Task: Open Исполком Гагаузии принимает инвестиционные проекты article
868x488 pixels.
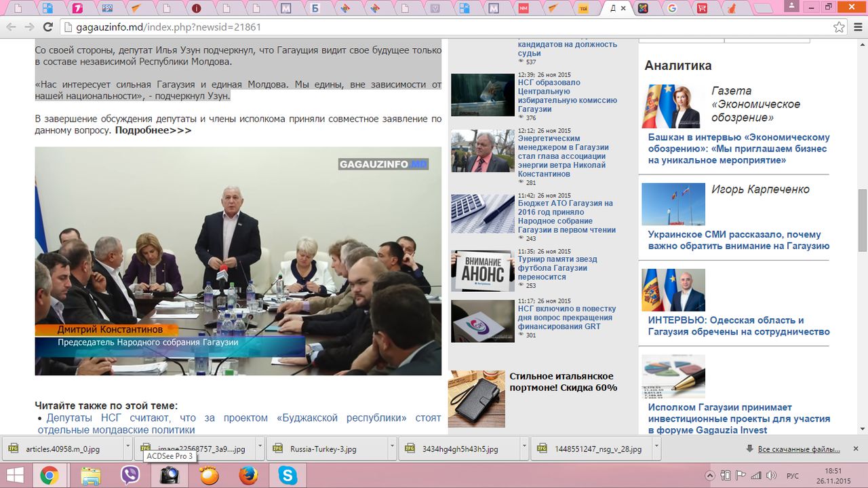Action: point(738,419)
